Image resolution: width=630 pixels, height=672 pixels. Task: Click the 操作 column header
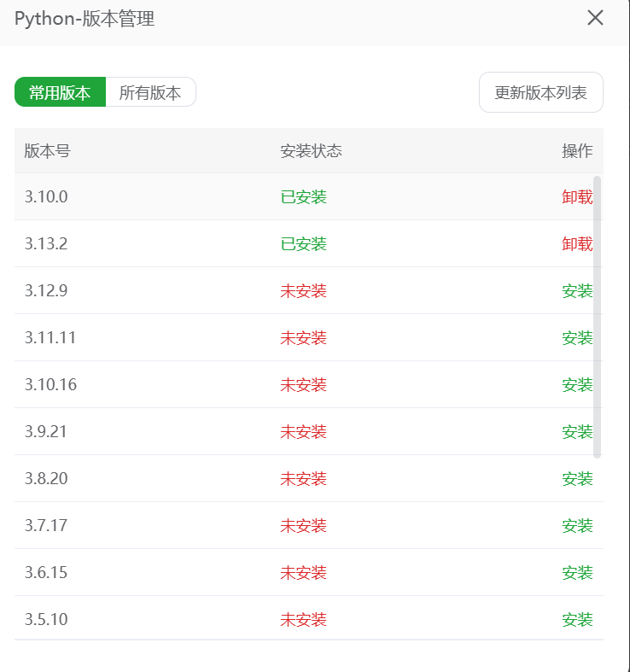coord(577,151)
